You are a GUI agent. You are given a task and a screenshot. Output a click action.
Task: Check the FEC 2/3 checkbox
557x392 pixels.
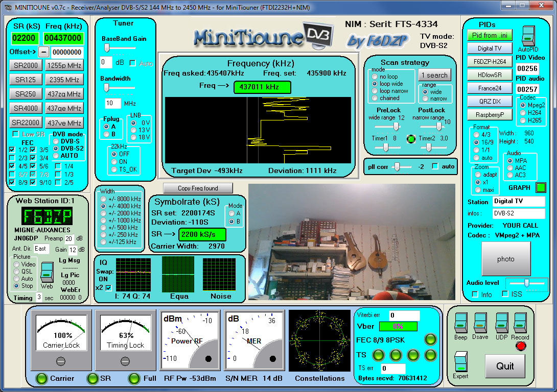pos(12,158)
